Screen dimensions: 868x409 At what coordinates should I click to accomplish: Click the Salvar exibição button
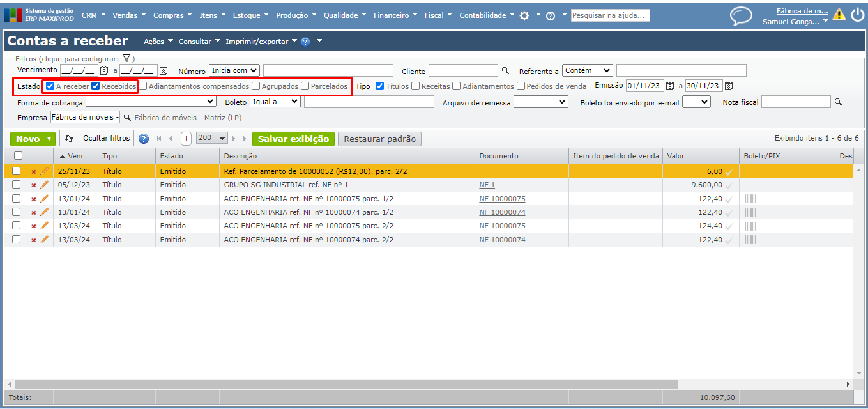[293, 139]
